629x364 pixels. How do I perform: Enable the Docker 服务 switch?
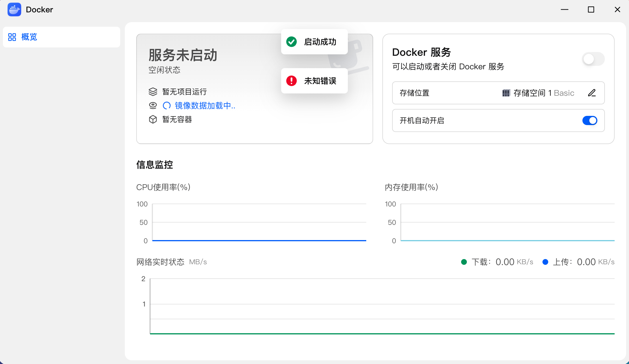593,59
